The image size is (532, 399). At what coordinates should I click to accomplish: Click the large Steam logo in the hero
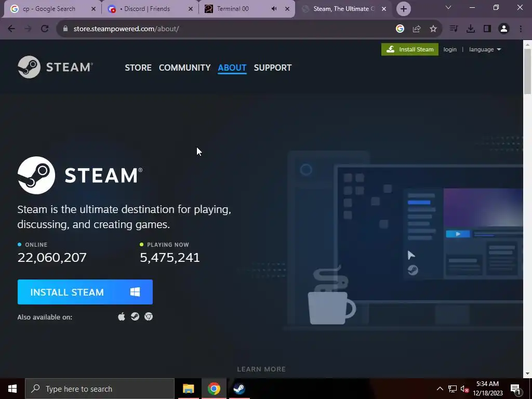pyautogui.click(x=80, y=175)
